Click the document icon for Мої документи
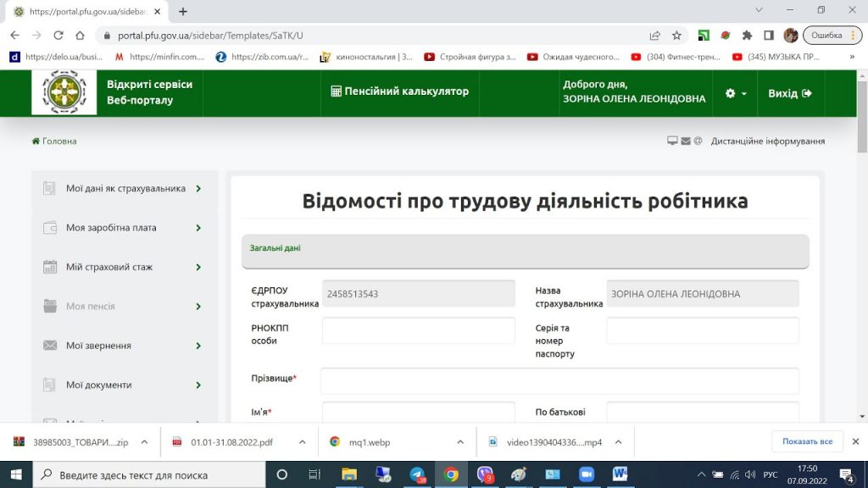 50,385
